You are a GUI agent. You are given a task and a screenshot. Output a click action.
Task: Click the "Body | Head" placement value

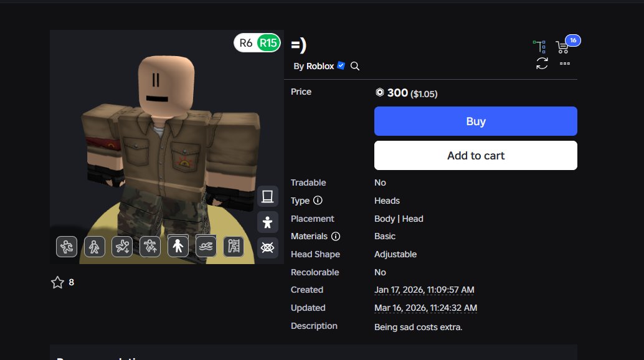tap(399, 219)
